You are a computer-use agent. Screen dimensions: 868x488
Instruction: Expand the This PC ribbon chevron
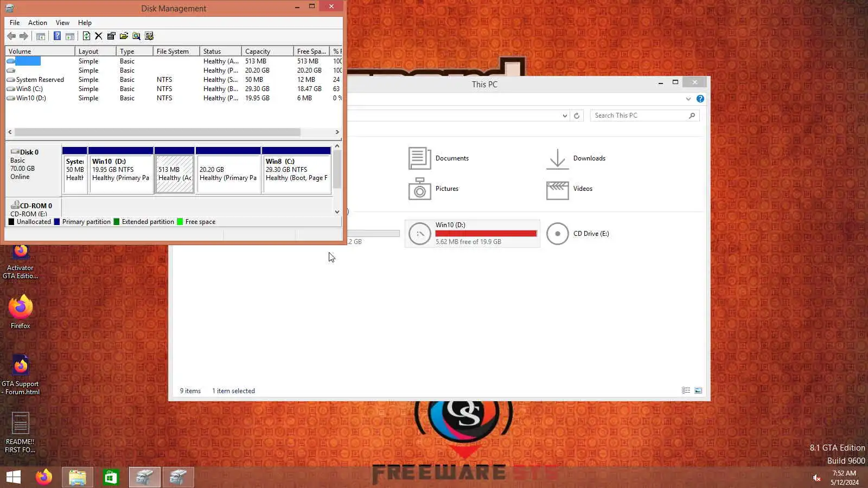click(688, 99)
